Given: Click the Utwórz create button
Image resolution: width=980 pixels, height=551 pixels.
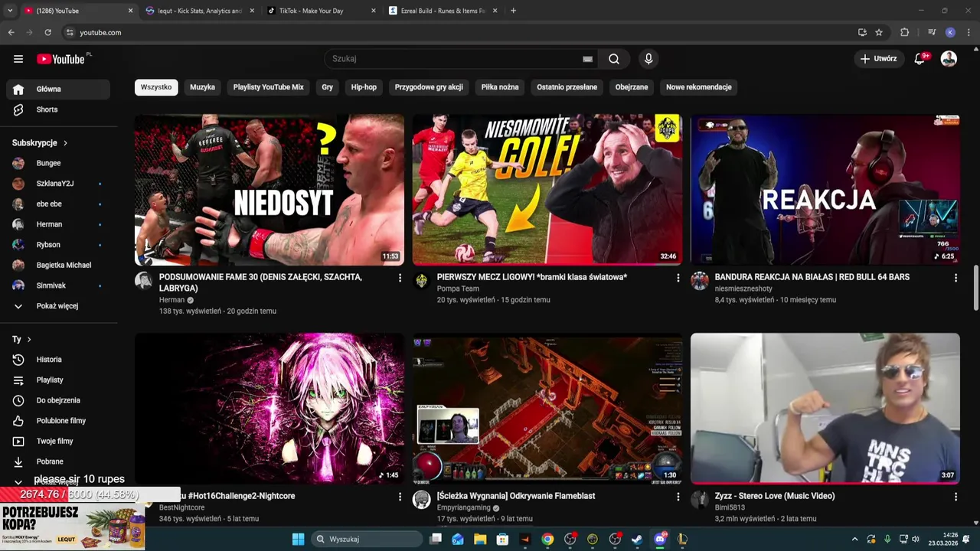Looking at the screenshot, I should pos(878,59).
